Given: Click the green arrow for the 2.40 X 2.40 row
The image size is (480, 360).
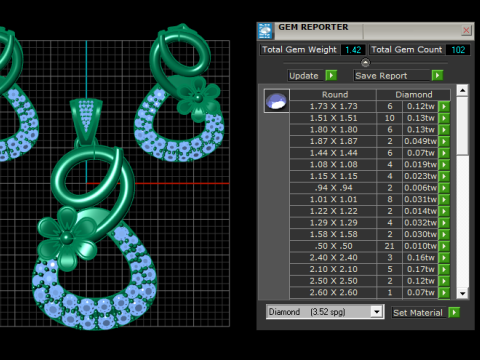Looking at the screenshot, I should (444, 258).
